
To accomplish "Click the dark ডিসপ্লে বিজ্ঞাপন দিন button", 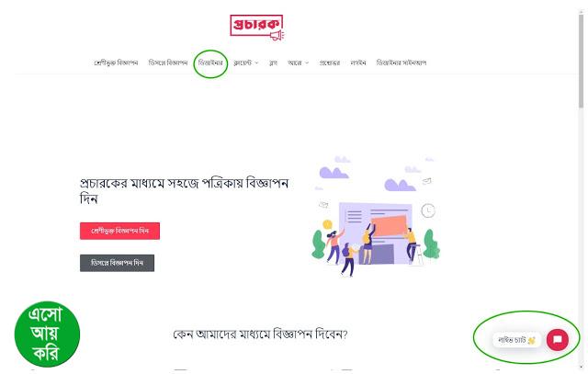I will tap(117, 263).
